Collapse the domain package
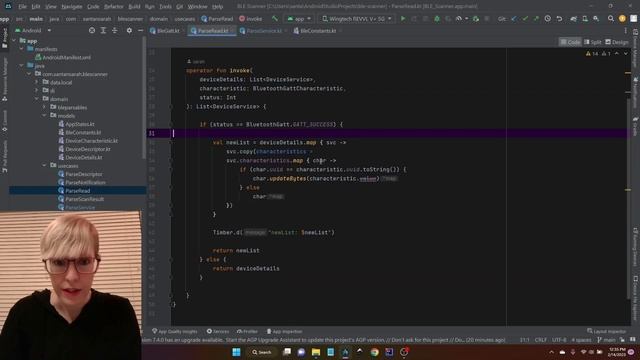 click(37, 99)
